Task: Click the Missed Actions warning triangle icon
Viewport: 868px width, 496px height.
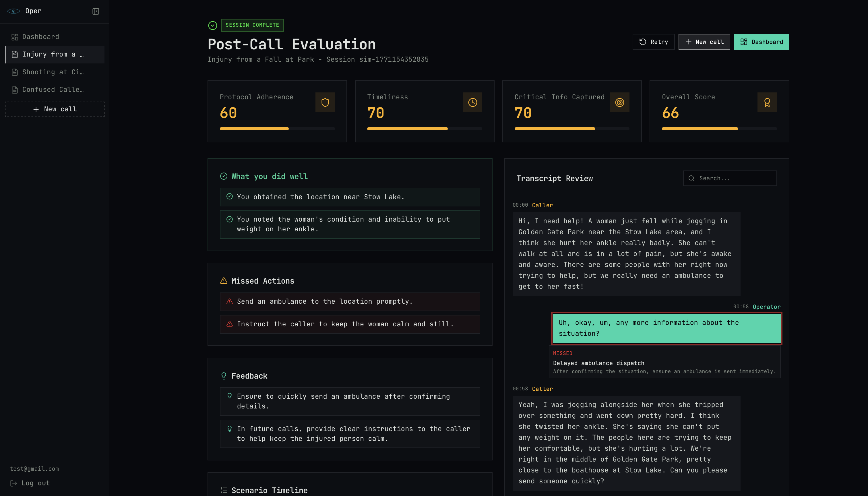Action: [x=224, y=281]
